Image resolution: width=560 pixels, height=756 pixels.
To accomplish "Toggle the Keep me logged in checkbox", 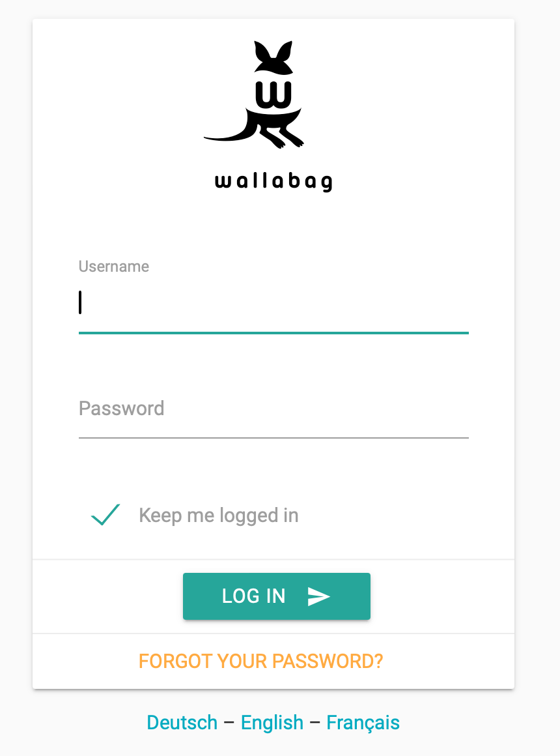I will pyautogui.click(x=105, y=514).
